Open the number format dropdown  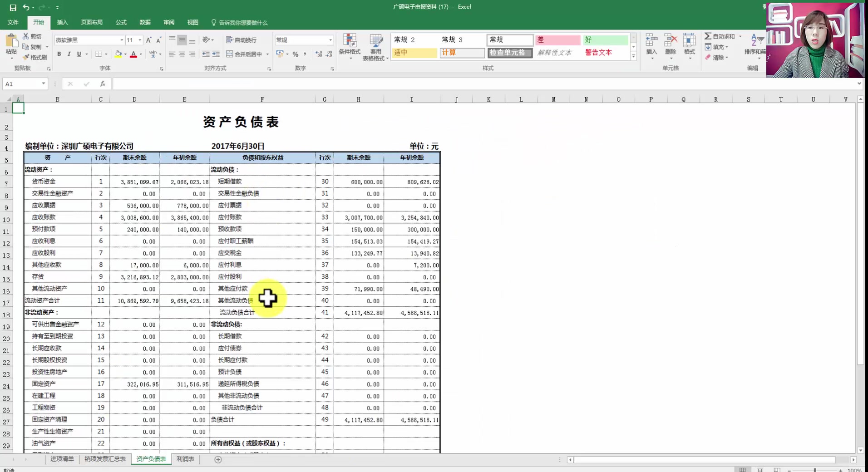(330, 40)
